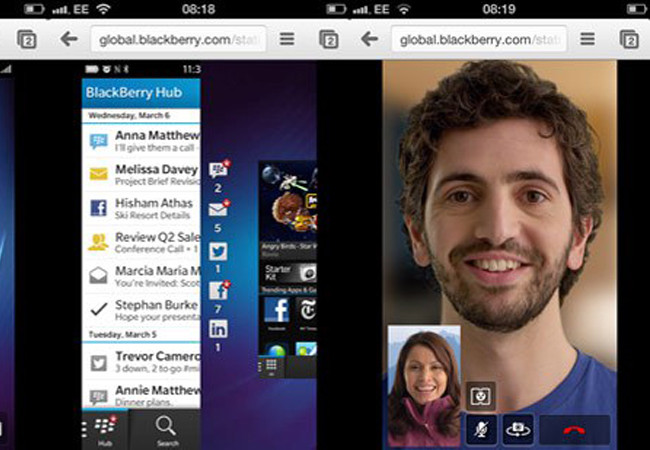Tap the Facebook notification icon showing 7
650x450 pixels.
[x=219, y=290]
